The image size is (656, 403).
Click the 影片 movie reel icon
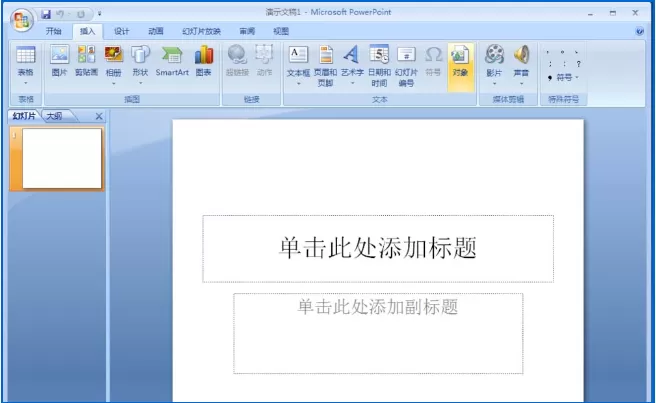494,55
